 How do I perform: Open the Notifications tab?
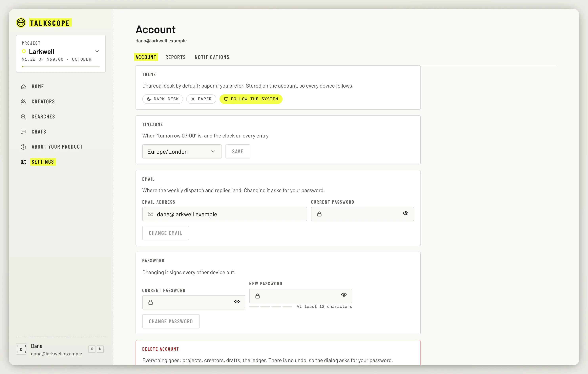pos(212,57)
